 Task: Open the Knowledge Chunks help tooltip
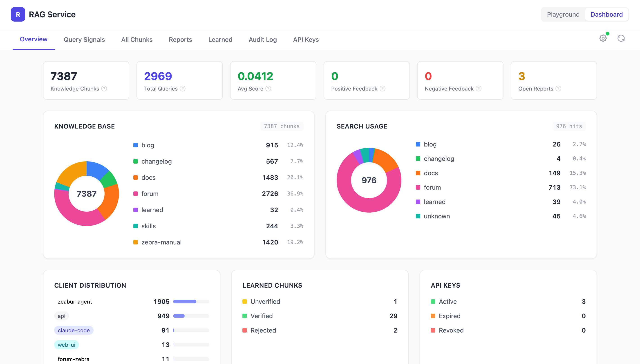104,89
